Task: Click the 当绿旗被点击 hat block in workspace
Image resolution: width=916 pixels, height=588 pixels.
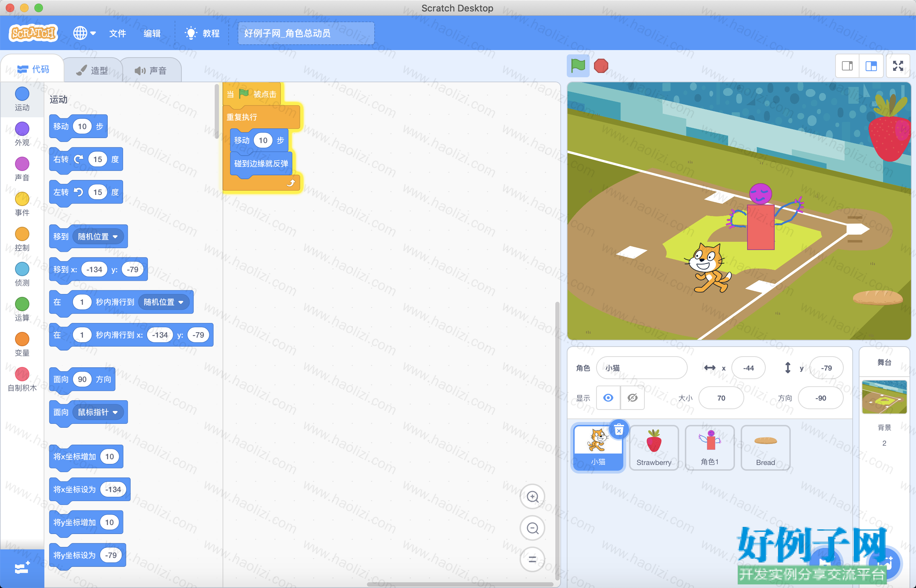Action: pos(252,94)
